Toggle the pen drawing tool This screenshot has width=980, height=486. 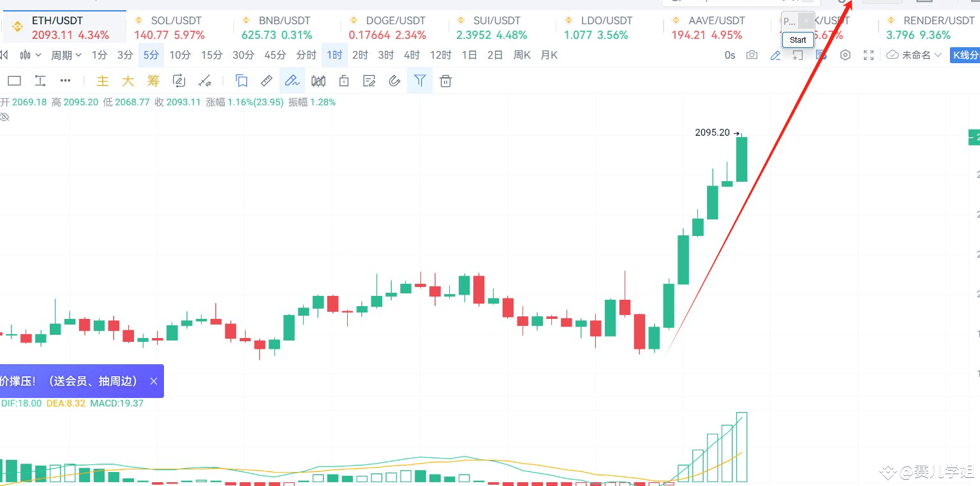[x=292, y=81]
